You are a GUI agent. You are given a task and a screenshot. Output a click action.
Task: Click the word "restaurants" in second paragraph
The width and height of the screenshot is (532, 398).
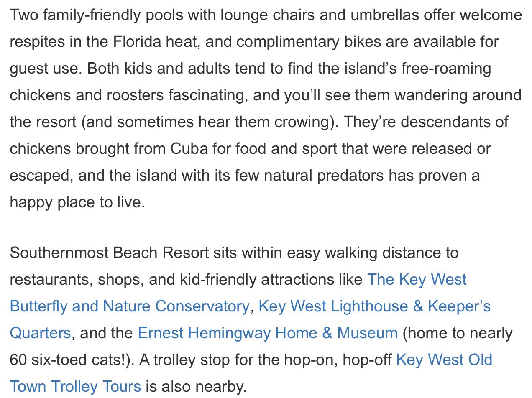49,280
